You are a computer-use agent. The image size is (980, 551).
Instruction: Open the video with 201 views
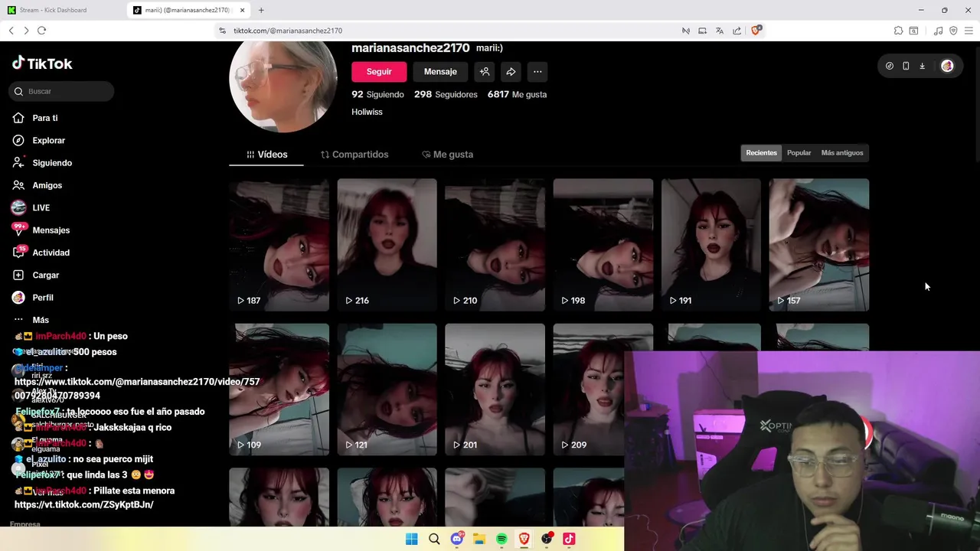tap(495, 390)
